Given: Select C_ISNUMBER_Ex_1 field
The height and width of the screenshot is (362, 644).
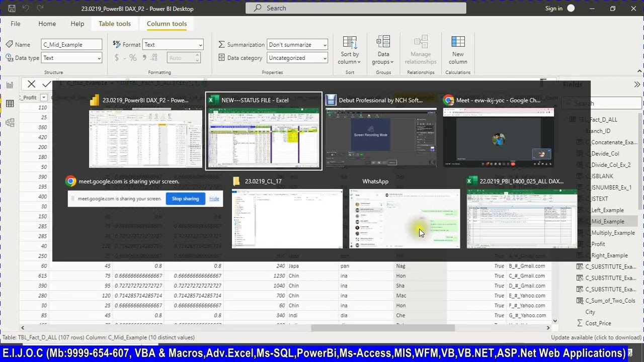Looking at the screenshot, I should coord(608,188).
